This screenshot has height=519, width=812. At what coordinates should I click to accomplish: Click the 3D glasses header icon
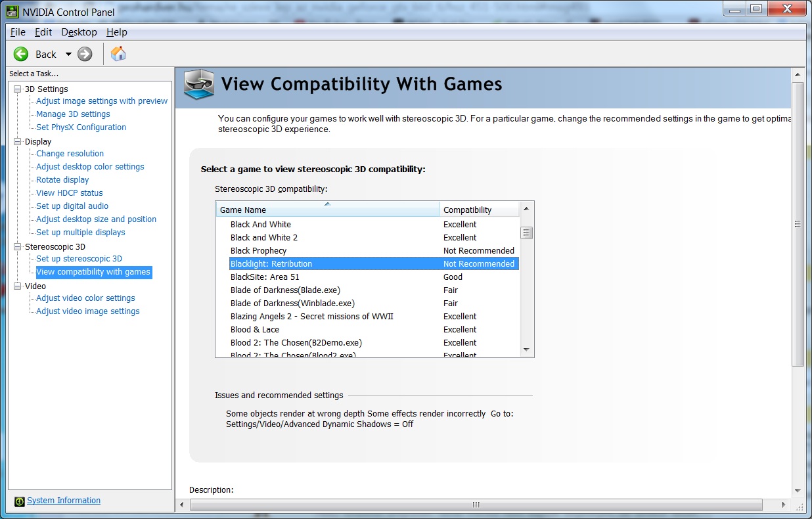tap(198, 85)
